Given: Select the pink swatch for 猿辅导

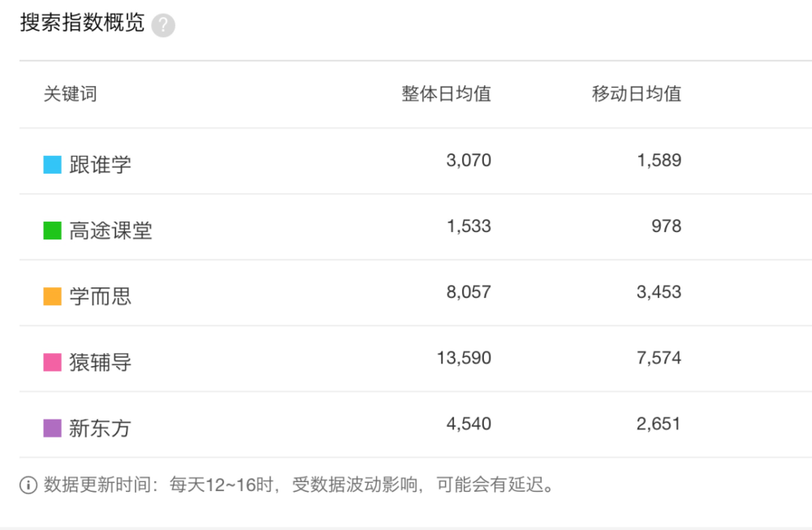Looking at the screenshot, I should [52, 362].
